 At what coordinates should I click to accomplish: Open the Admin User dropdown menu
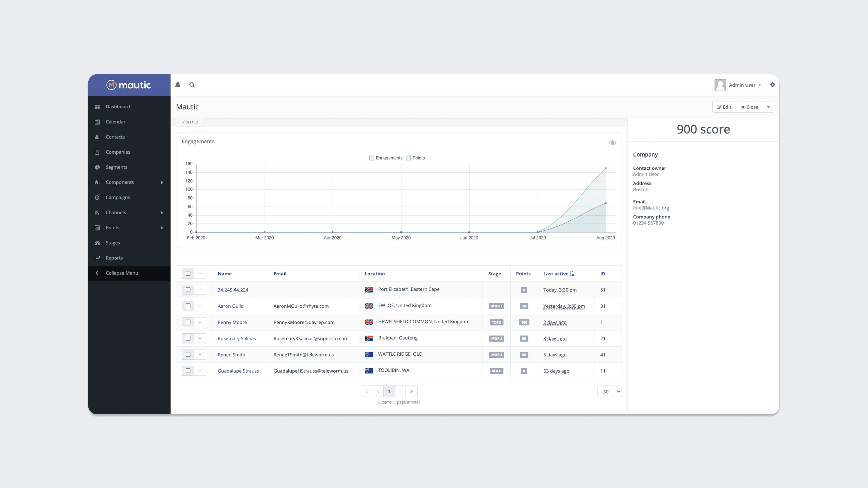pyautogui.click(x=745, y=85)
